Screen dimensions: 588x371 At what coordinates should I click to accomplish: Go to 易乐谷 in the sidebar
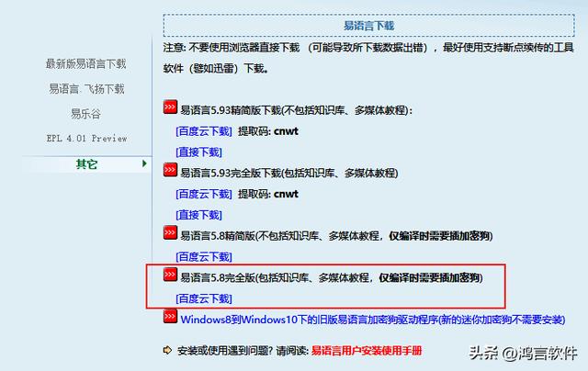pos(85,114)
